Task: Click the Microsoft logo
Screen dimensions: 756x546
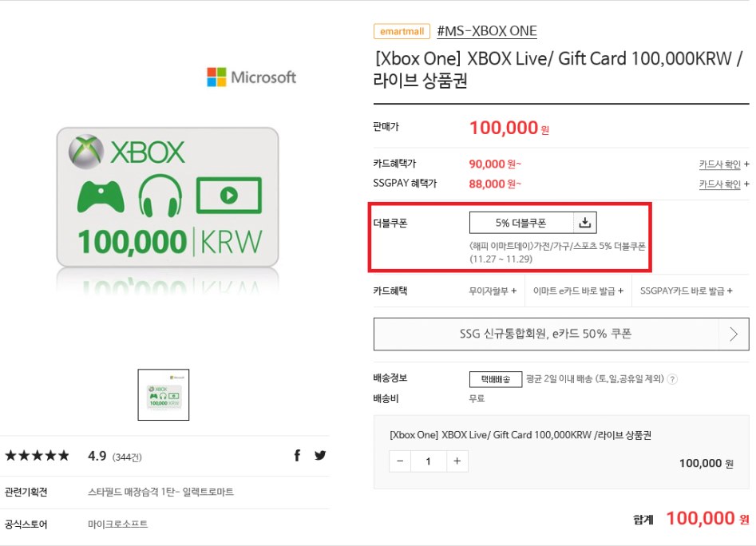Action: (251, 77)
